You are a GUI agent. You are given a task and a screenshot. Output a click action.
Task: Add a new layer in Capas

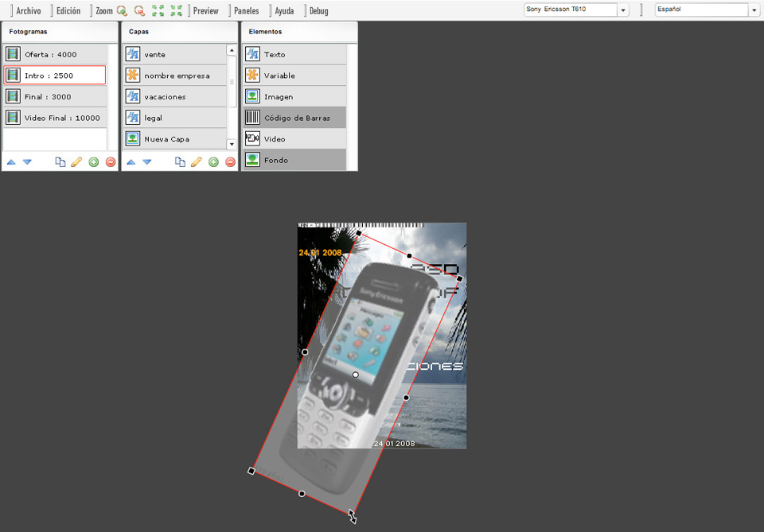[213, 162]
